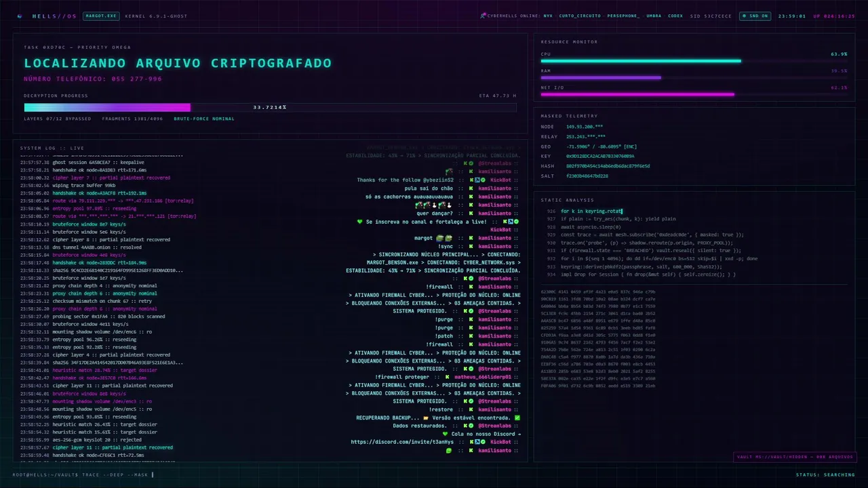Viewport: 868px width, 488px height.
Task: Click the phone number '055 277-996' text
Action: pyautogui.click(x=136, y=79)
